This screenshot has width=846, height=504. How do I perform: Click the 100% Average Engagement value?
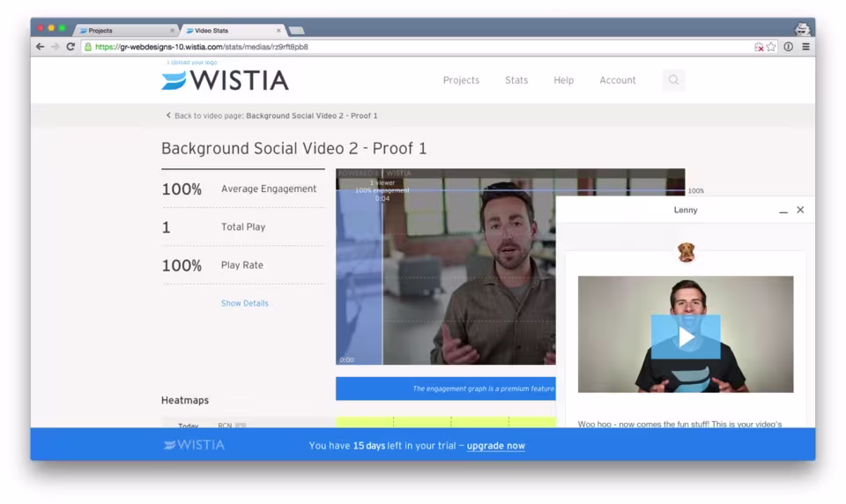tap(182, 189)
